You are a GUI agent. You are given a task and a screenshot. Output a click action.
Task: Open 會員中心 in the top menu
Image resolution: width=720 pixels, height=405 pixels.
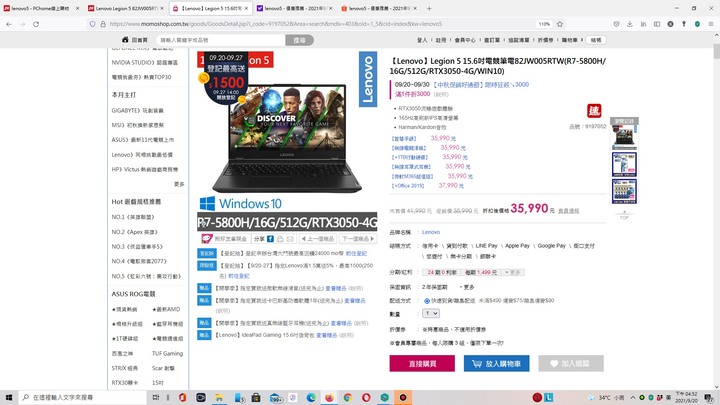pyautogui.click(x=465, y=40)
